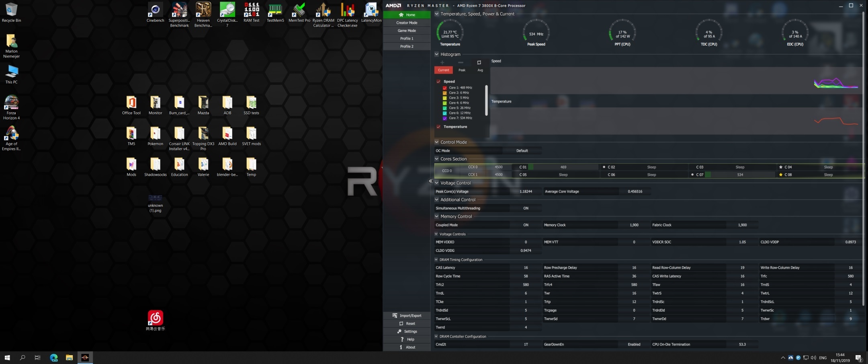Collapse the Control Mode section

click(437, 142)
